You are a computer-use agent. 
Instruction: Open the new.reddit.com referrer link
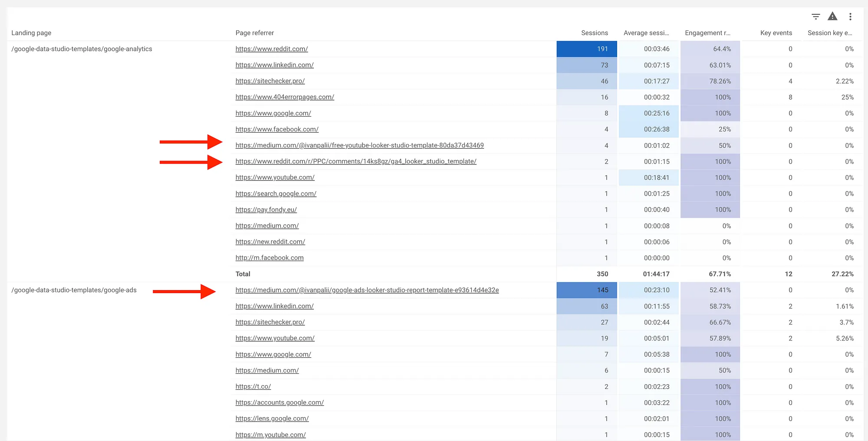(x=270, y=242)
